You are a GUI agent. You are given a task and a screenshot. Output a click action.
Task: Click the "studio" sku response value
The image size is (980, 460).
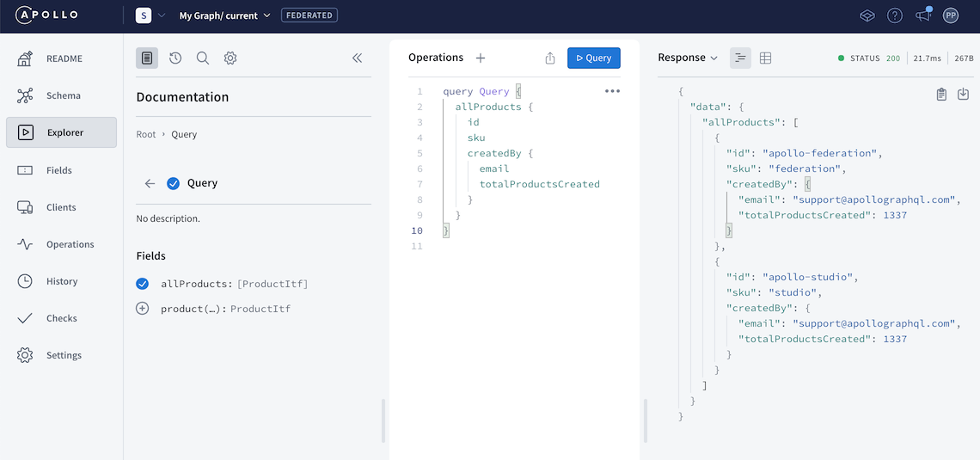tap(794, 292)
